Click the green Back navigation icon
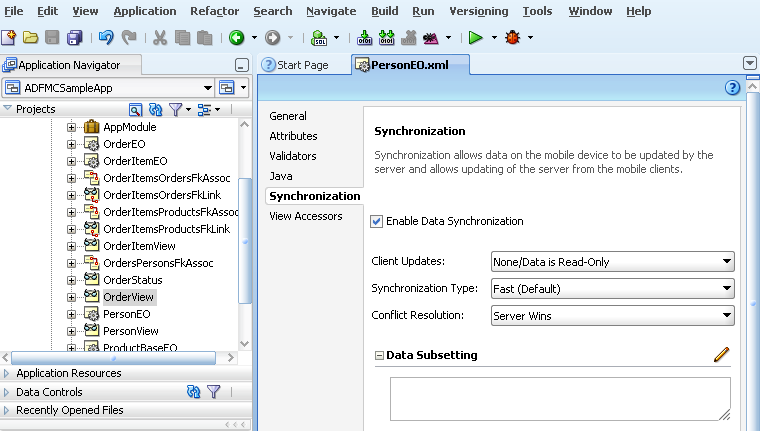Screen dimensions: 760x431 click(237, 37)
